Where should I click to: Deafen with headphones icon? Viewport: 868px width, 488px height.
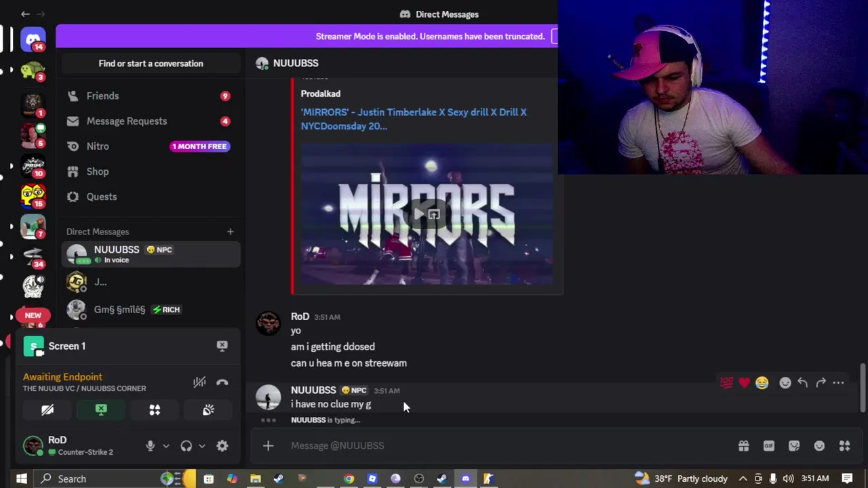[x=186, y=445]
